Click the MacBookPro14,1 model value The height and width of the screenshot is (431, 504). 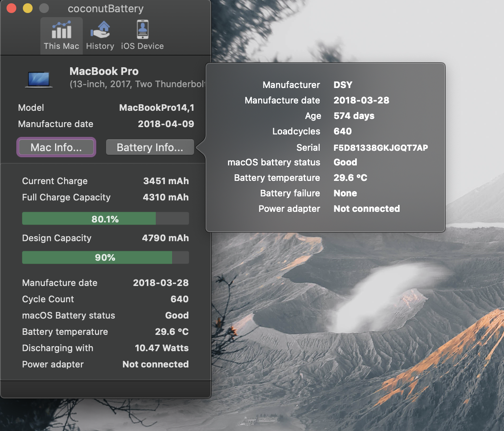tap(157, 108)
